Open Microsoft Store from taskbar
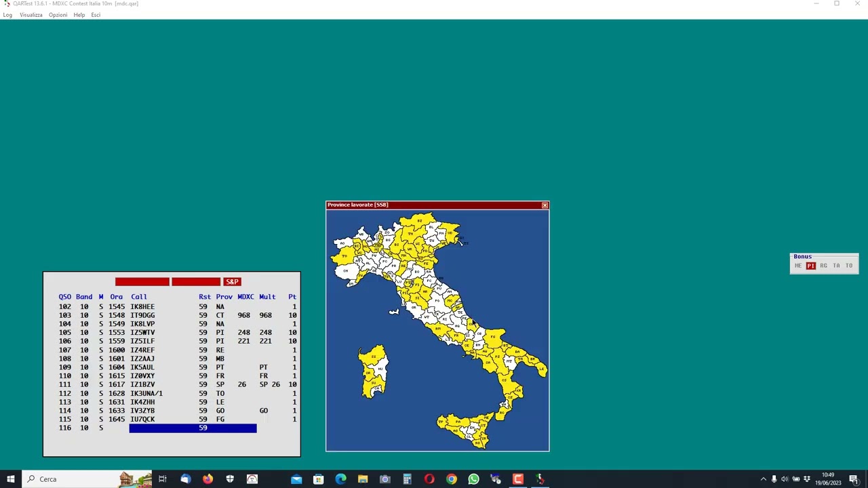This screenshot has height=488, width=868. click(318, 479)
